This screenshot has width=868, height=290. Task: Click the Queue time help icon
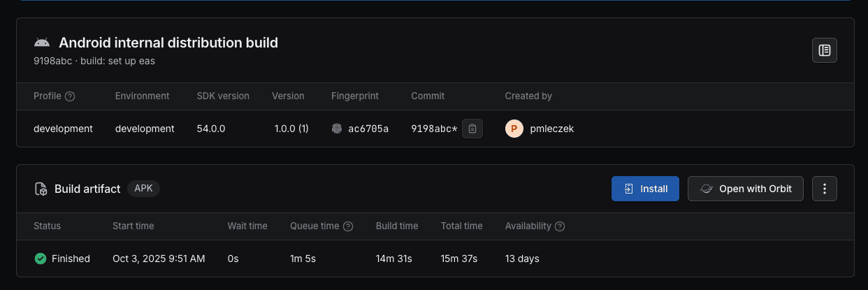[348, 226]
